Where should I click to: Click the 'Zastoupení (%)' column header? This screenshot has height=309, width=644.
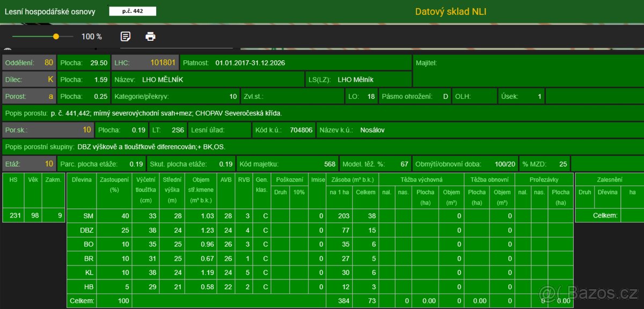click(x=114, y=186)
